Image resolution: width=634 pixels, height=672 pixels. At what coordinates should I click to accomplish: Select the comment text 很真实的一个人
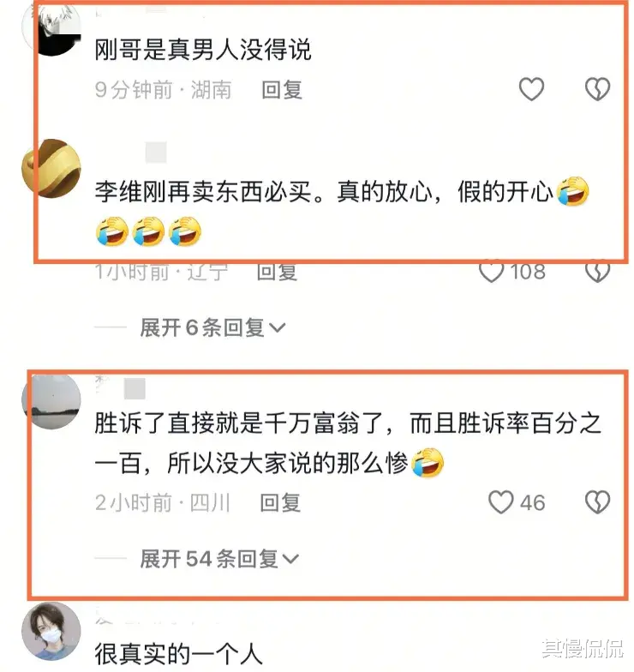[178, 654]
